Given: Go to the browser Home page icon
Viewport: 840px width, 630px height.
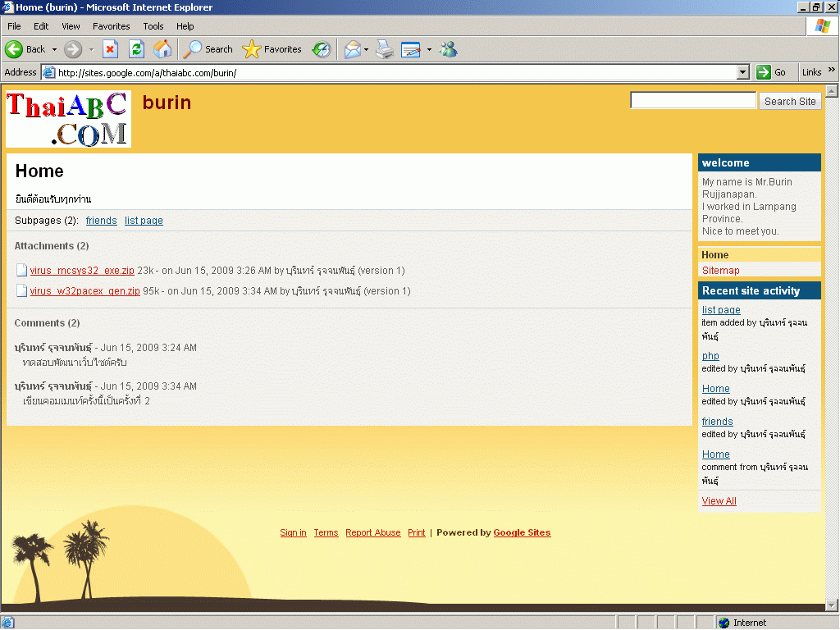Looking at the screenshot, I should pos(162,49).
